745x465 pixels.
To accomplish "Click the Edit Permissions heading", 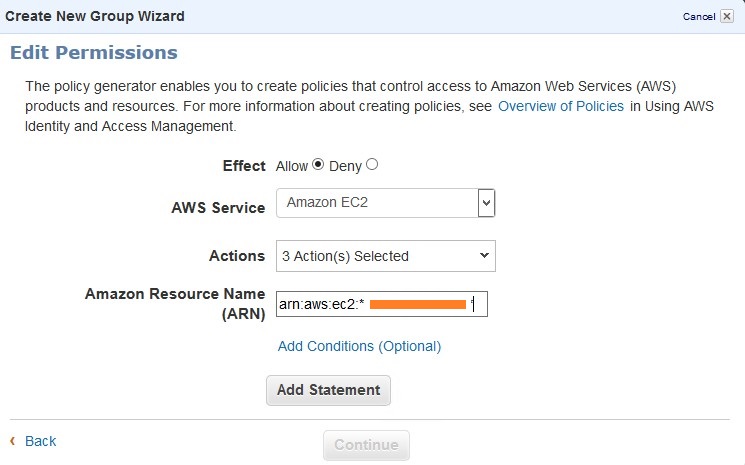I will (x=93, y=53).
